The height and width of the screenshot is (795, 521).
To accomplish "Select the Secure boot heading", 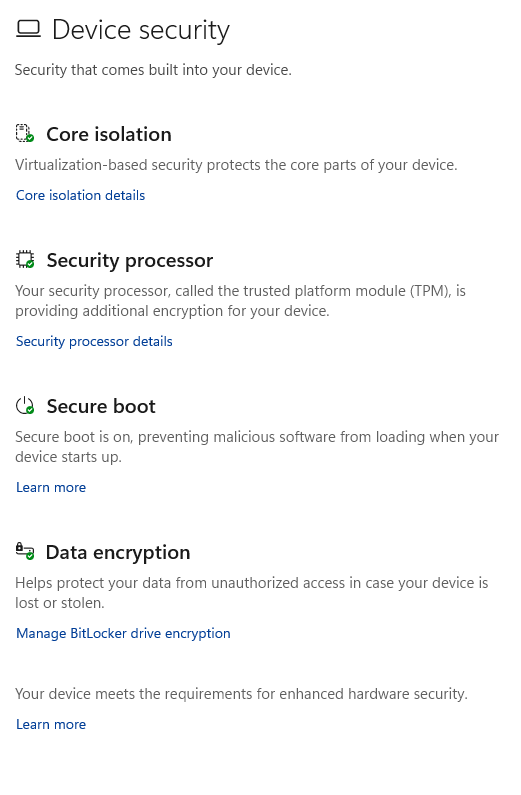I will coord(101,406).
